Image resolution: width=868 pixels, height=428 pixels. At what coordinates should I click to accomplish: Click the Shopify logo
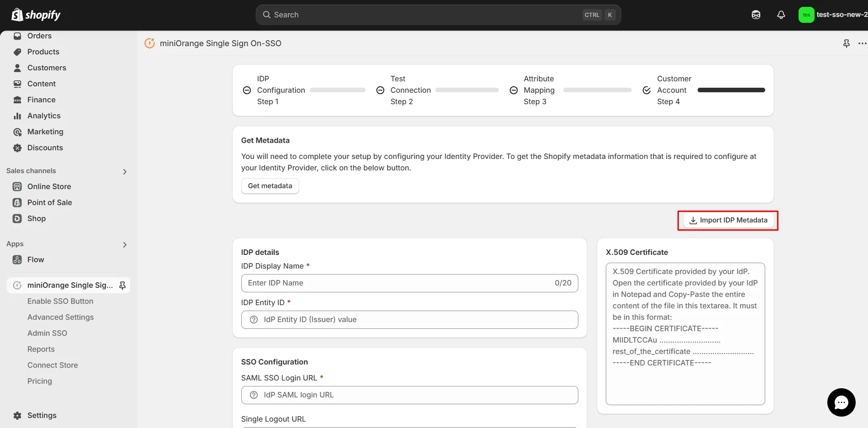36,15
